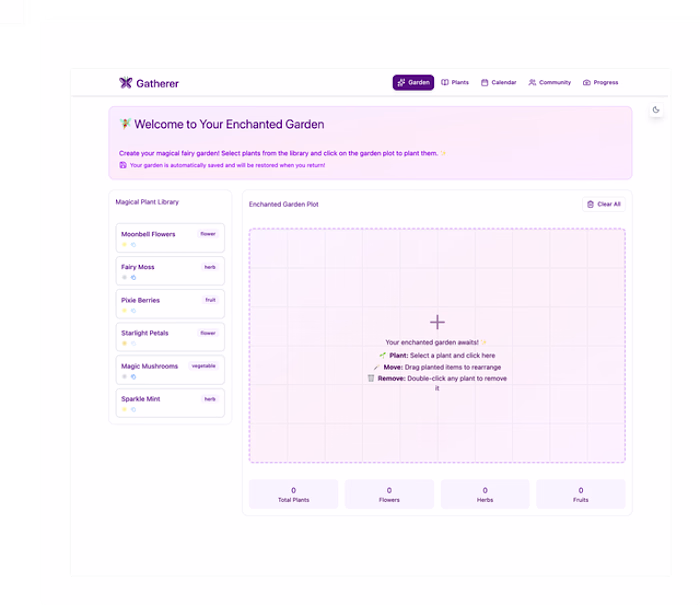
Task: Click the plus icon in the garden plot
Action: 437,322
